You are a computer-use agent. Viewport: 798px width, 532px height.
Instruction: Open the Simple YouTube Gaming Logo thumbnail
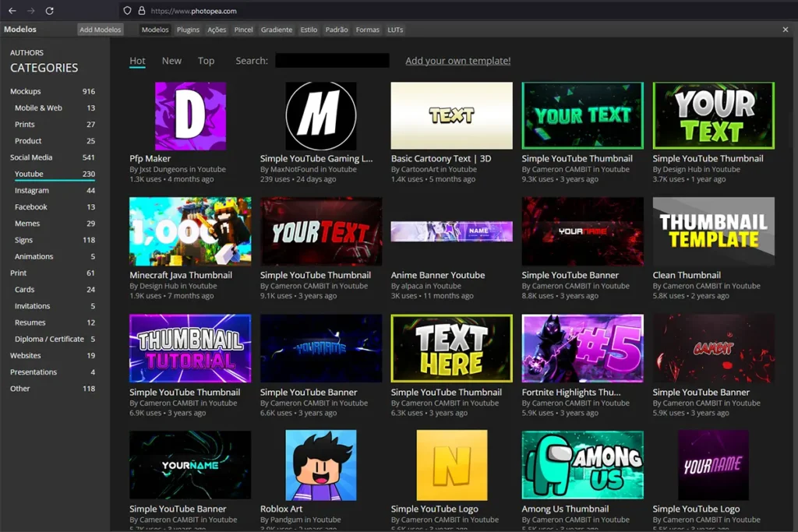coord(320,116)
